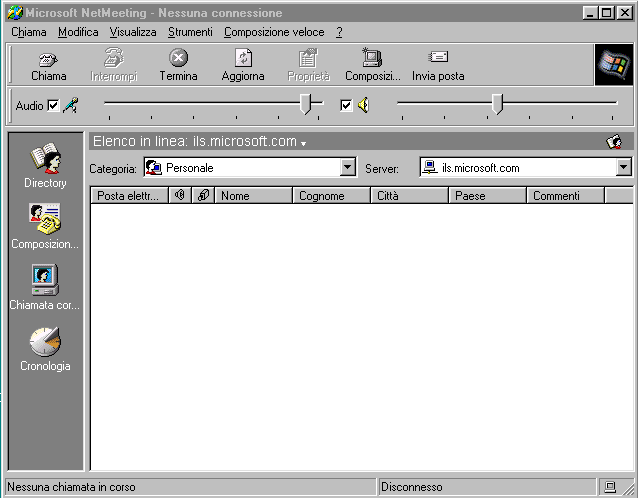Open the Server dropdown arrow

pyautogui.click(x=624, y=167)
